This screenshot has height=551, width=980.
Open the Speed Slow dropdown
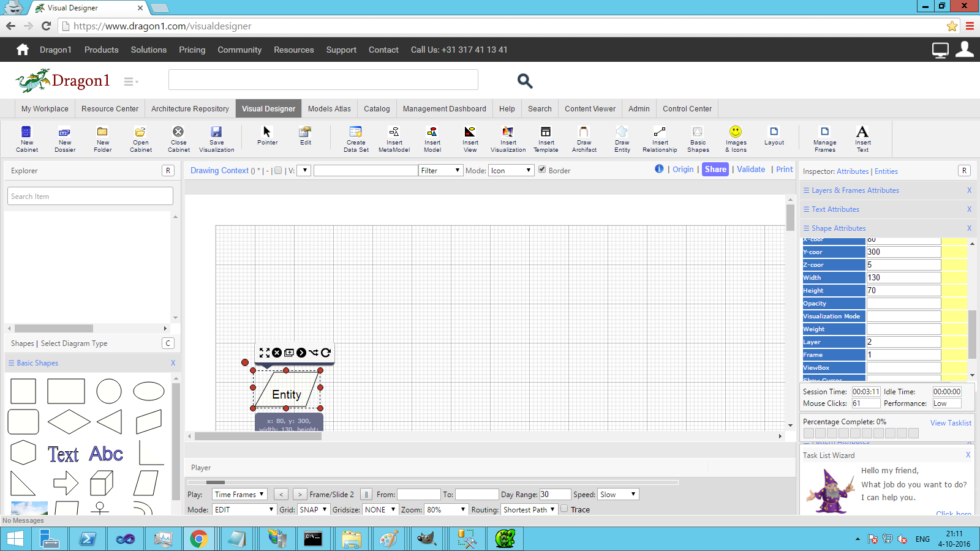tap(618, 494)
